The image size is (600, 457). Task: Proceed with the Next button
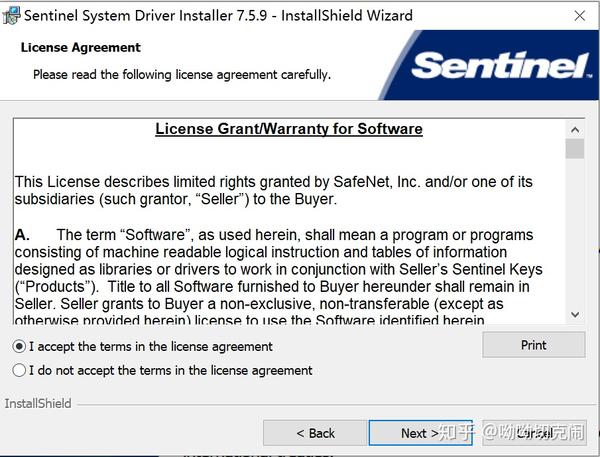coord(420,433)
